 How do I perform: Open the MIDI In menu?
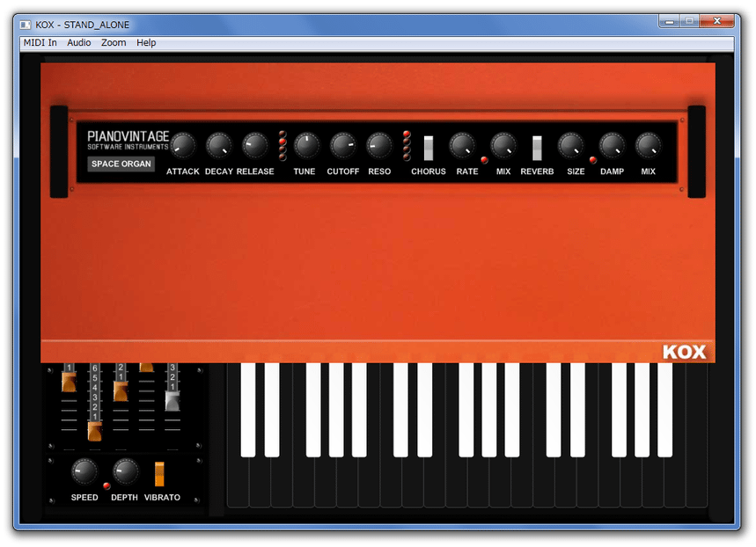click(x=40, y=42)
